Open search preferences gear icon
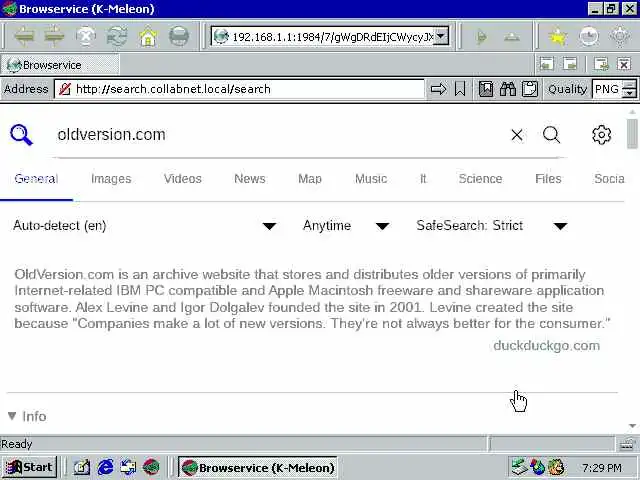The width and height of the screenshot is (640, 480). click(602, 135)
